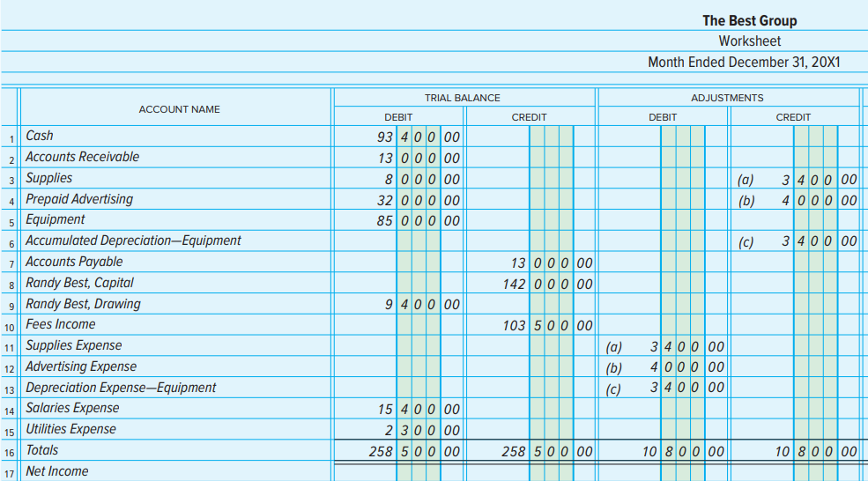The width and height of the screenshot is (868, 481).
Task: Select the Salaries Expense row label
Action: point(72,408)
